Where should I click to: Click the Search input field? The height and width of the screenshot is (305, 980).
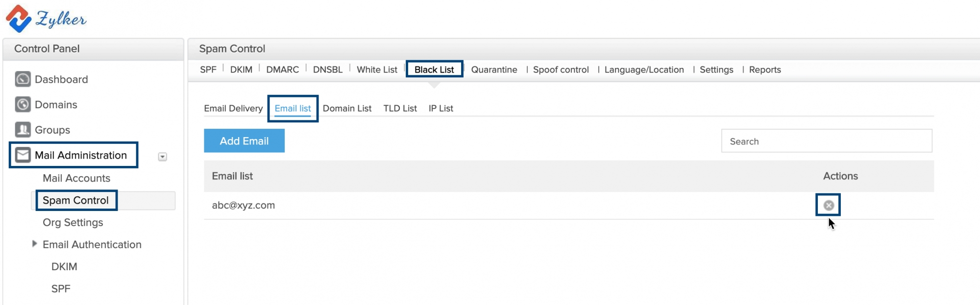point(827,141)
